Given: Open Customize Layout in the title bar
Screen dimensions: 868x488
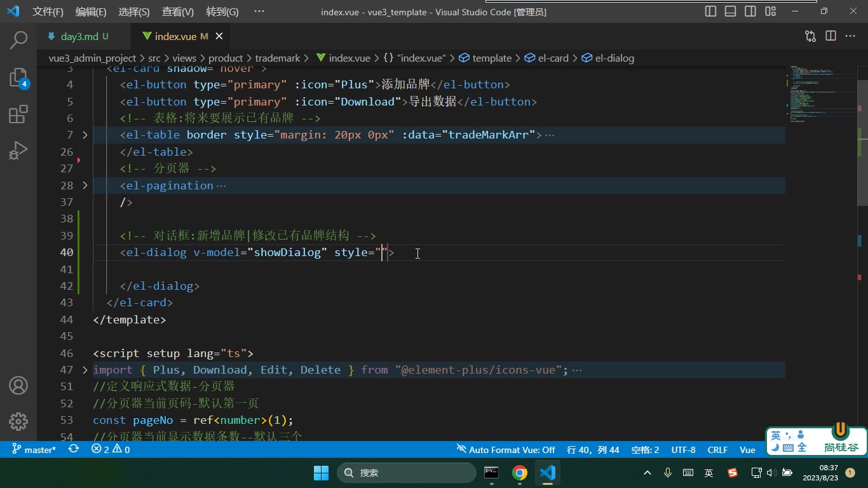Looking at the screenshot, I should pyautogui.click(x=770, y=11).
